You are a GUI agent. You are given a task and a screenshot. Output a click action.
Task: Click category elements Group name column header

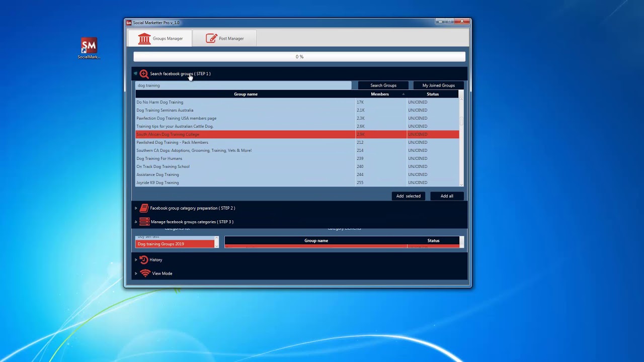point(316,240)
